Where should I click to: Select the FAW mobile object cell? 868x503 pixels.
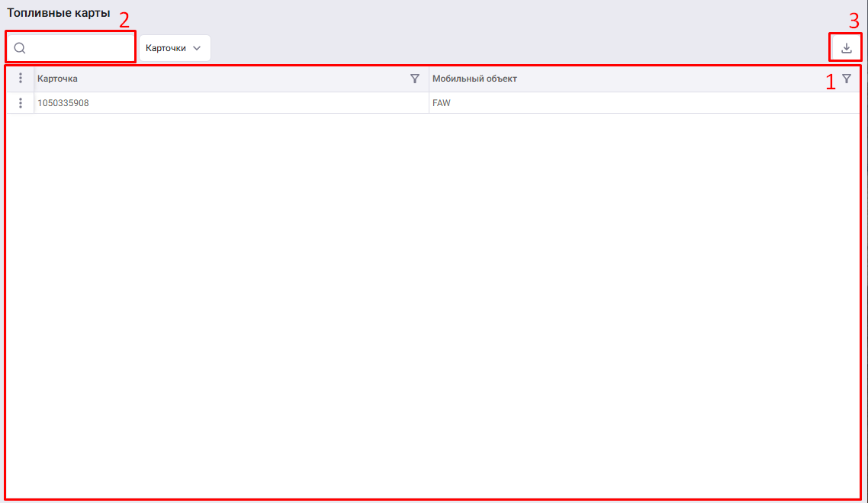coord(645,103)
